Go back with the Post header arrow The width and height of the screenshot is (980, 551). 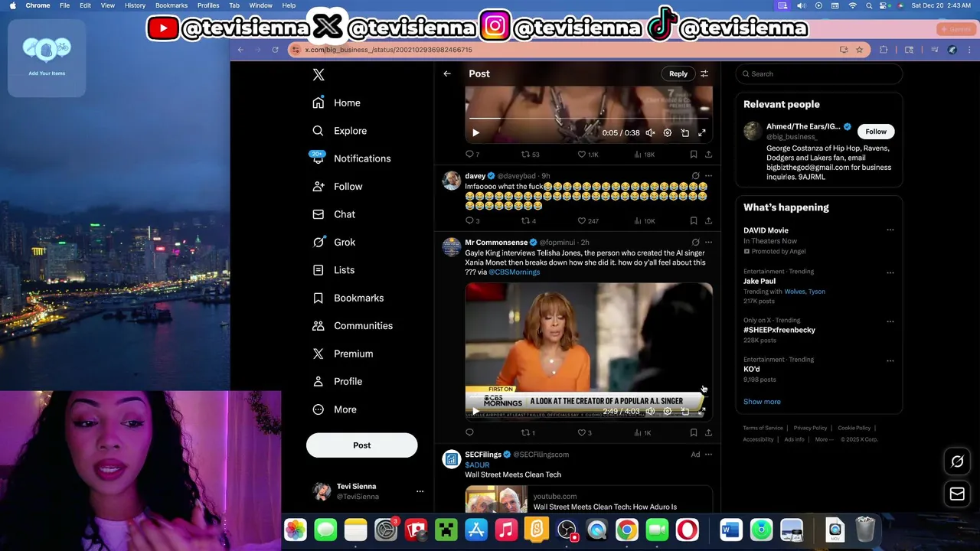[447, 73]
